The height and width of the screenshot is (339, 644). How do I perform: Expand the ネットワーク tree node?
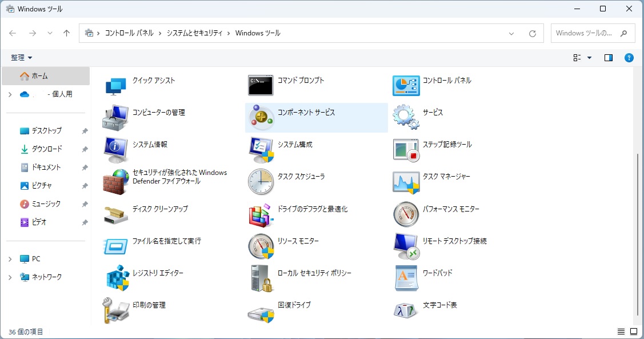point(10,277)
